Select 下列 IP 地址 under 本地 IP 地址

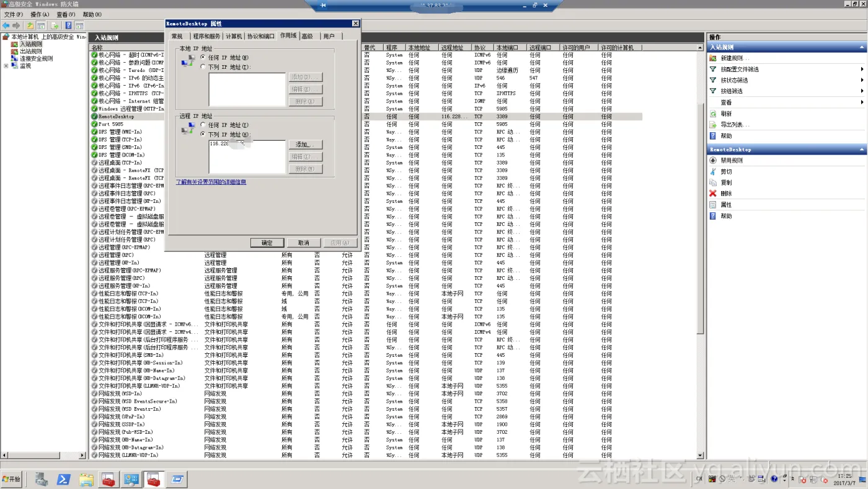point(203,67)
